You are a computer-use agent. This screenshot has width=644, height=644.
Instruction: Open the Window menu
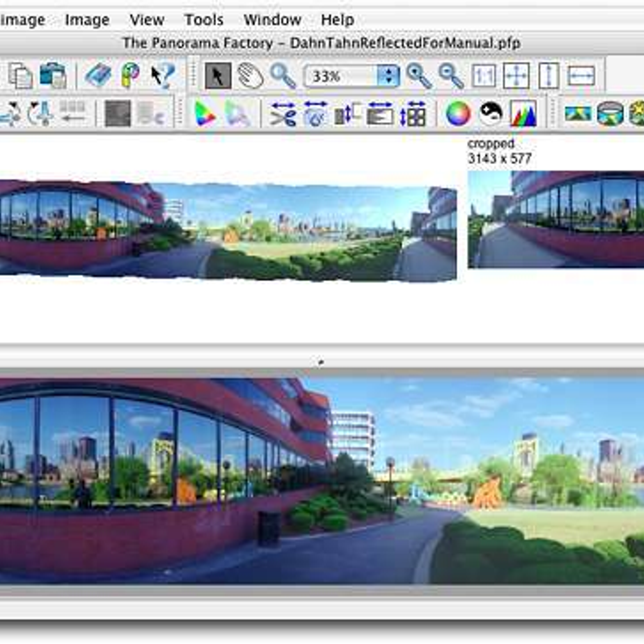click(272, 20)
